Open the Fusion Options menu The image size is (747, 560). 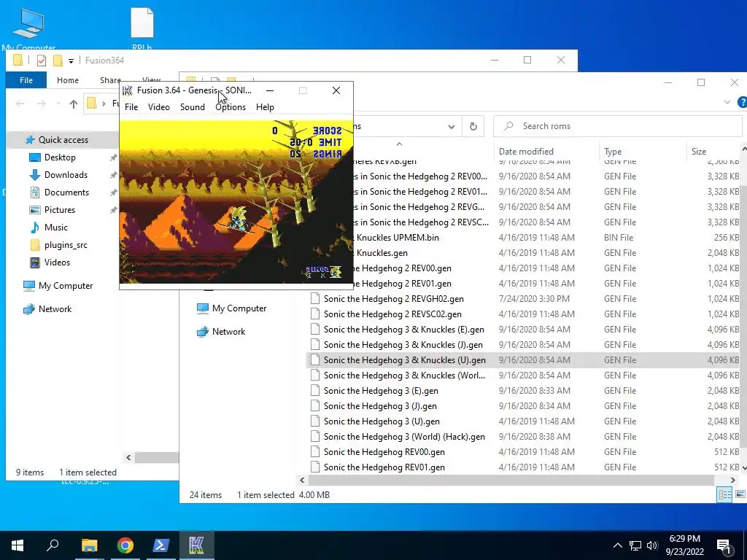(231, 107)
